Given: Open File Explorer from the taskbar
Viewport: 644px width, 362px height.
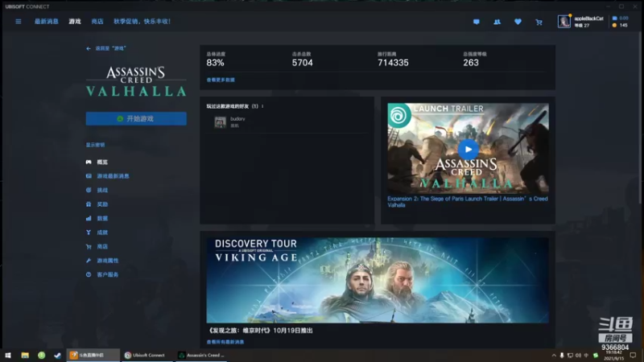Looking at the screenshot, I should click(25, 356).
